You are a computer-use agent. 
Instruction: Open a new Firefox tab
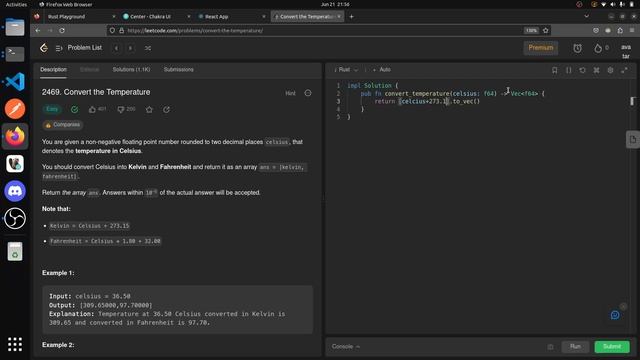351,17
